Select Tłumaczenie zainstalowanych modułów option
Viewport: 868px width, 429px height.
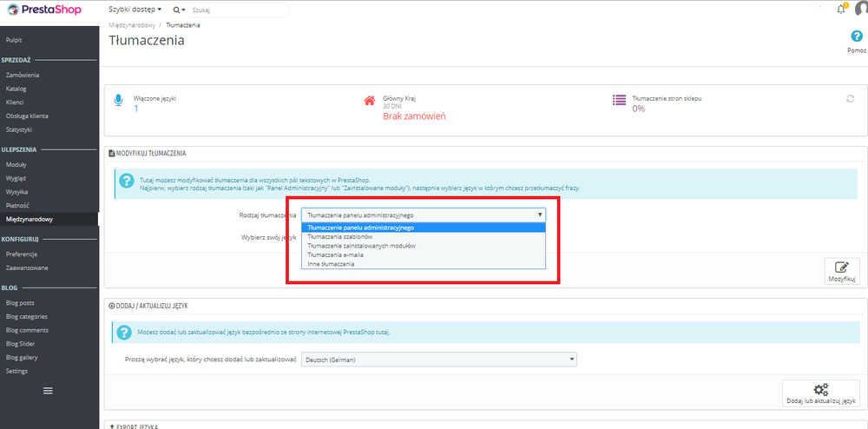[x=424, y=246]
